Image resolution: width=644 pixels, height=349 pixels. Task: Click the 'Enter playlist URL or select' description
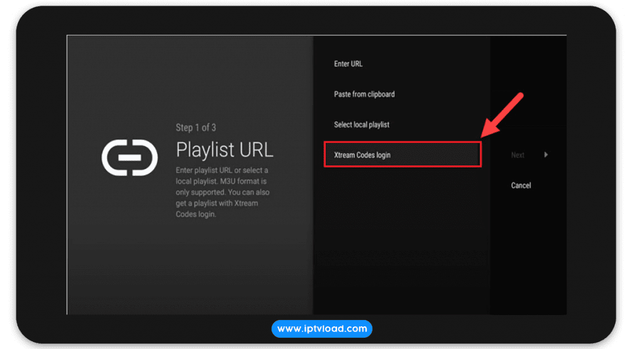click(x=223, y=192)
